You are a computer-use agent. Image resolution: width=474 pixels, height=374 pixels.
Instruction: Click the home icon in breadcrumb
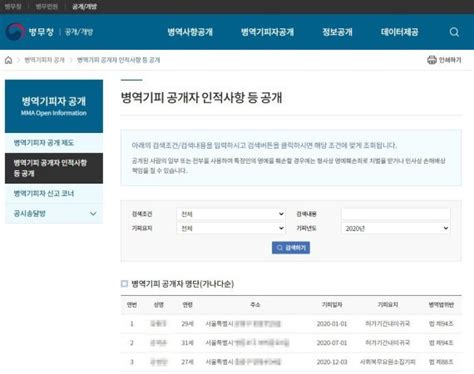click(x=9, y=60)
